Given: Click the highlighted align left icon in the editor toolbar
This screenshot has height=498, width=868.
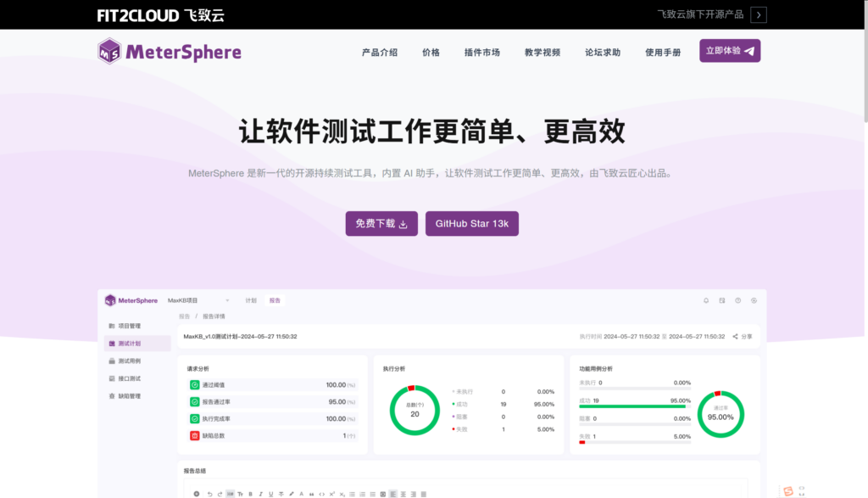Looking at the screenshot, I should (x=393, y=494).
